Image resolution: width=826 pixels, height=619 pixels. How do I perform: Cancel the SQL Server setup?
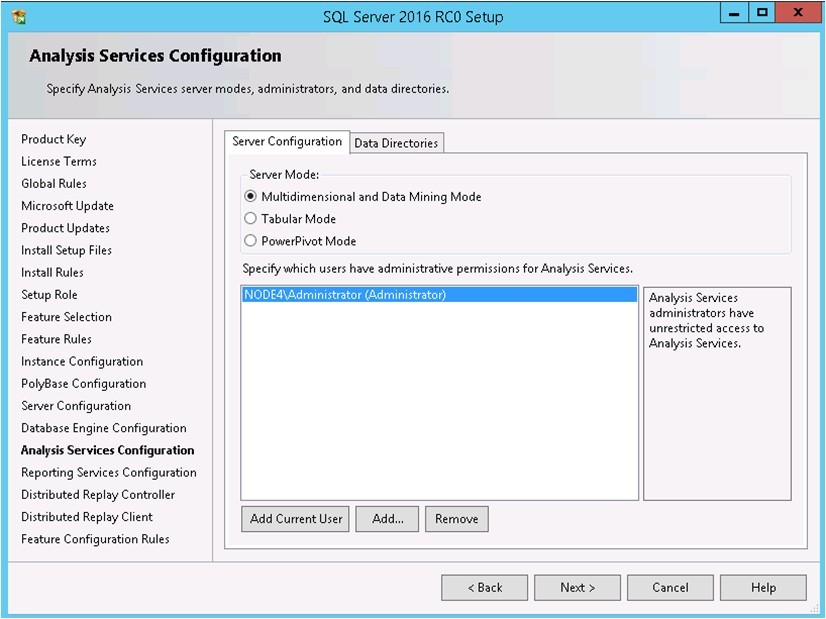670,587
